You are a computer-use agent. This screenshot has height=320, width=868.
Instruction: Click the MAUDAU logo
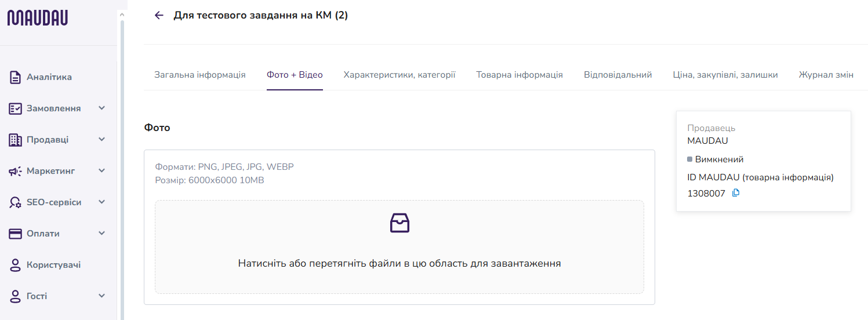(x=38, y=17)
